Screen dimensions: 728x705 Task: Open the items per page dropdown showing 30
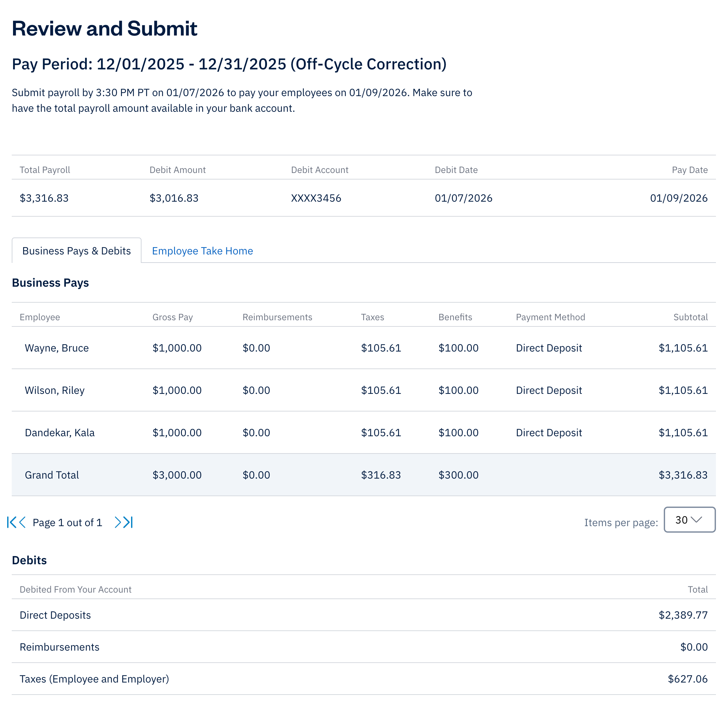click(690, 520)
